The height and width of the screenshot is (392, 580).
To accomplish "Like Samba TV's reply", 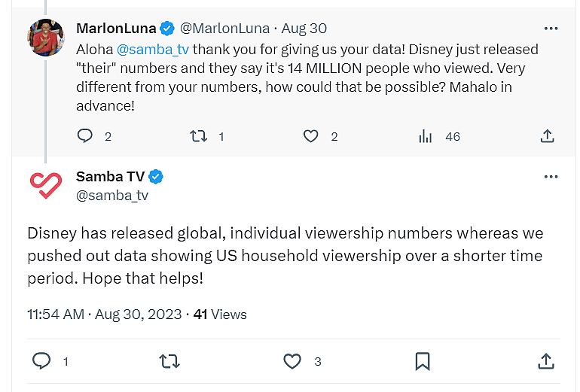I will 292,361.
